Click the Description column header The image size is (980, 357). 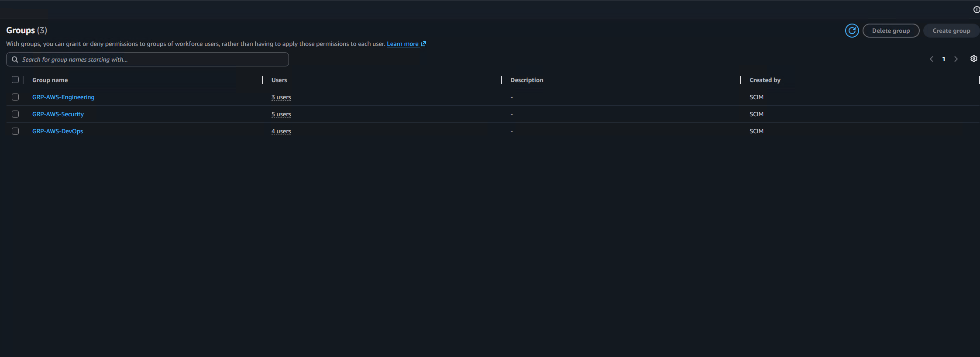coord(527,80)
